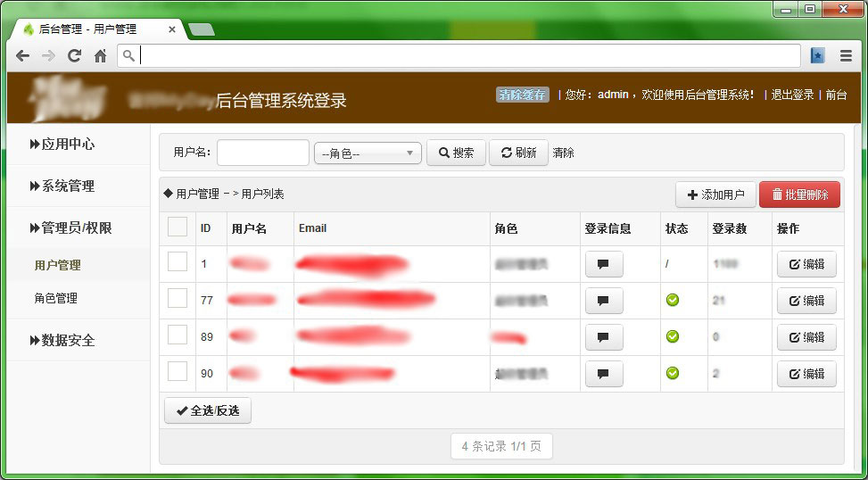
Task: Reload page with browser refresh icon
Action: 74,55
